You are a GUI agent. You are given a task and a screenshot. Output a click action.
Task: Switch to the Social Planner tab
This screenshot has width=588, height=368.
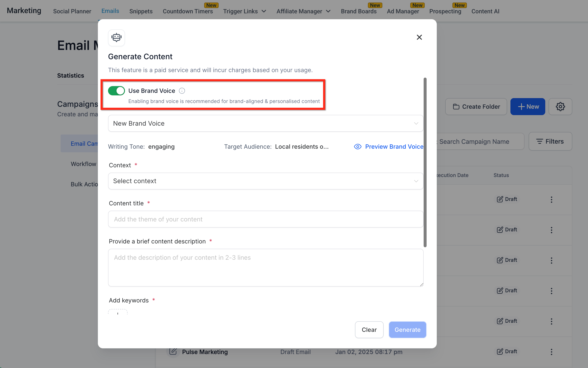pyautogui.click(x=72, y=11)
